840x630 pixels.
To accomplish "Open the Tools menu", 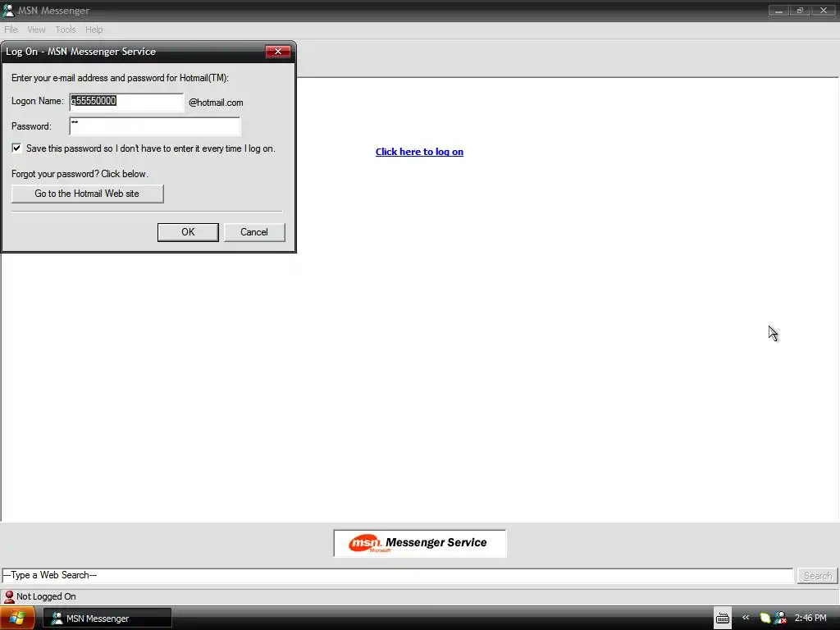I will point(66,30).
